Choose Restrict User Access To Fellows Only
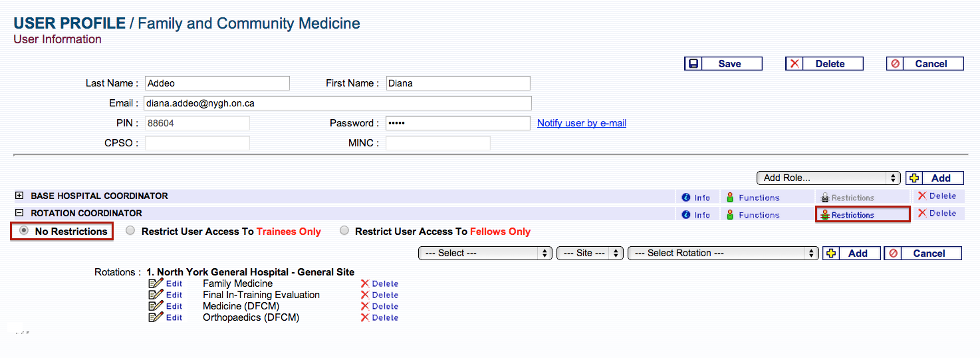 (x=344, y=231)
